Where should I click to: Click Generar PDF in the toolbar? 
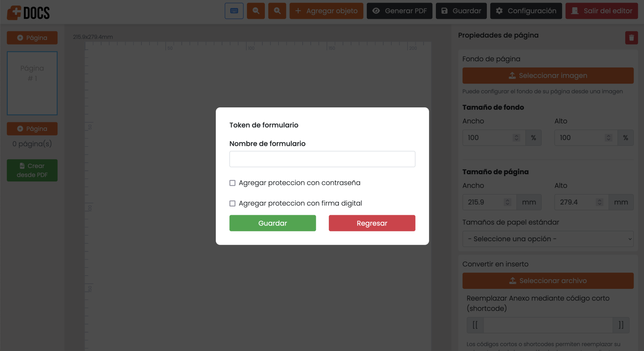coord(399,11)
